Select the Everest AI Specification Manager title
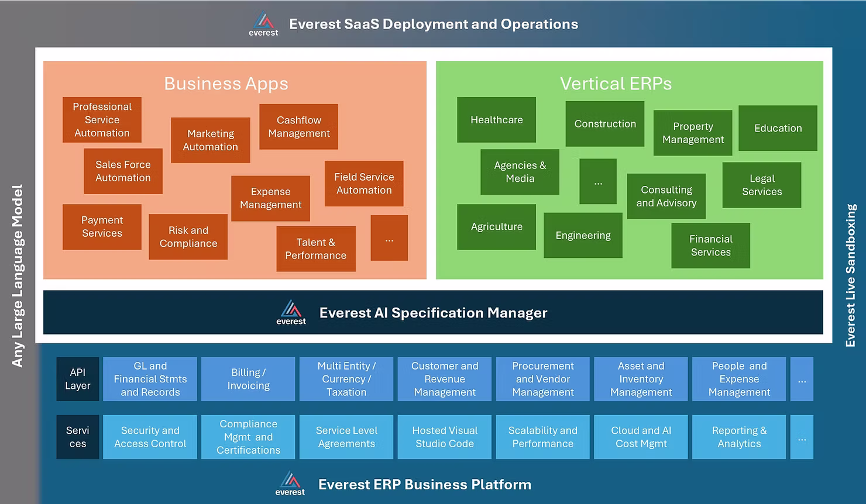Viewport: 866px width, 504px height. 434,313
